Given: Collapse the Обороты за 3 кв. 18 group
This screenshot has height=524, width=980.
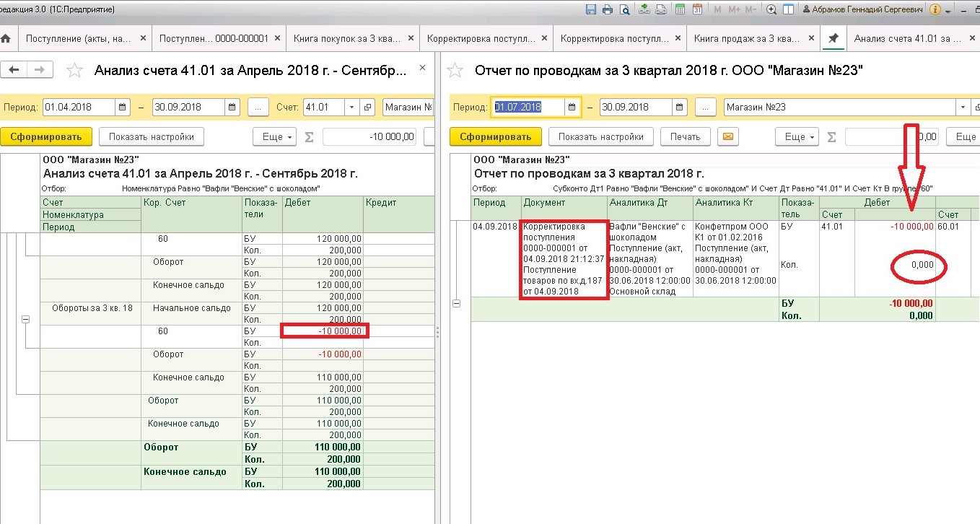Looking at the screenshot, I should [x=26, y=319].
